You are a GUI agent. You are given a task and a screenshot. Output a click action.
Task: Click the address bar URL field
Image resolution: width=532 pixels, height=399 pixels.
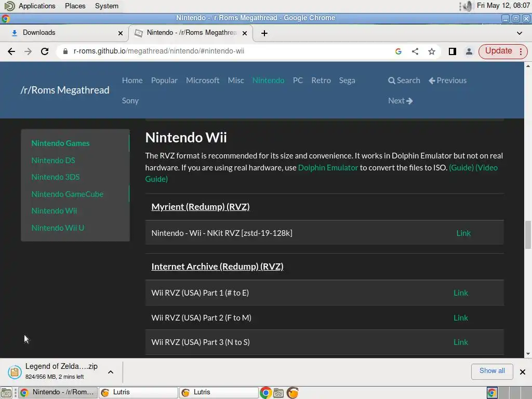point(227,51)
